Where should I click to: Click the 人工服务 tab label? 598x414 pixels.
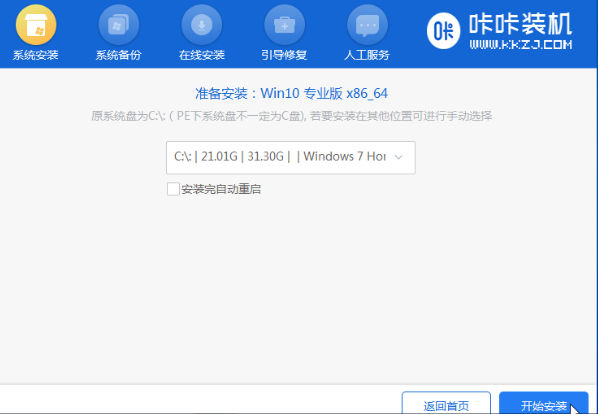[x=367, y=55]
